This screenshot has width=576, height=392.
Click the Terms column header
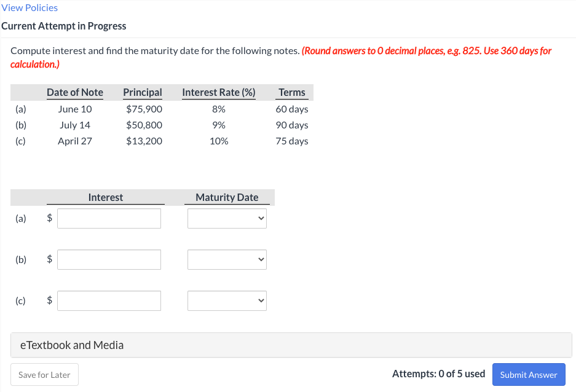(x=291, y=92)
